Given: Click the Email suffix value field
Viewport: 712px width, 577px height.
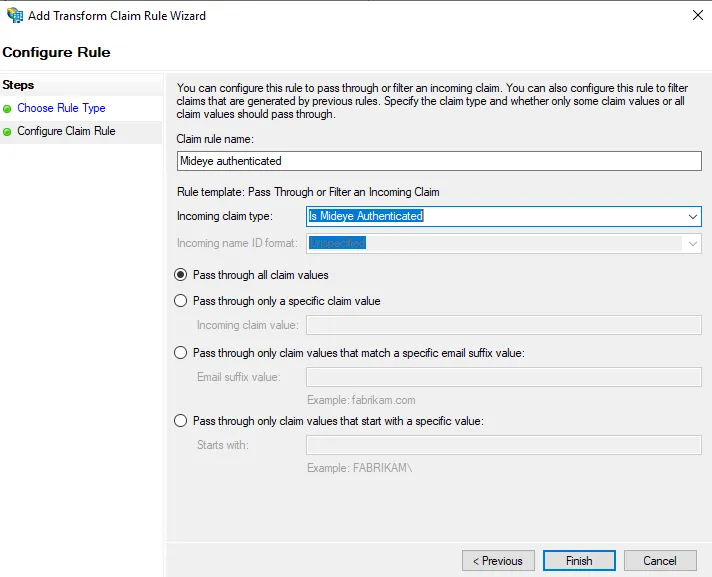Looking at the screenshot, I should (504, 377).
